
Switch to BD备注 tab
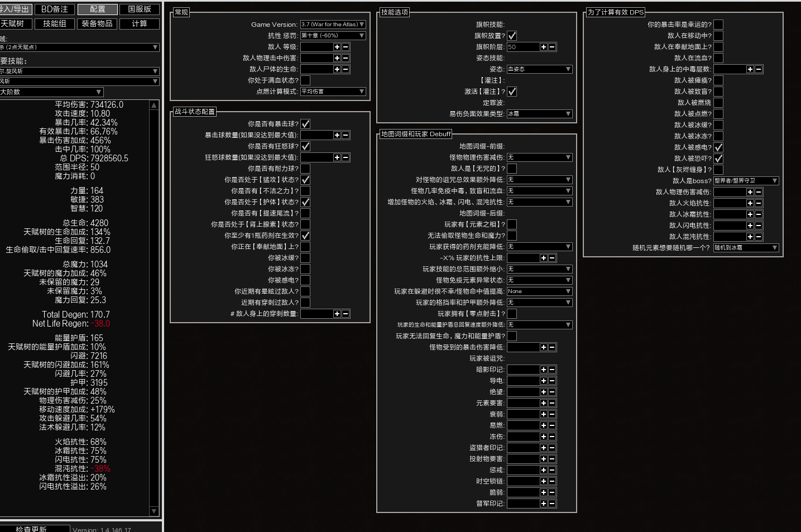pos(55,9)
